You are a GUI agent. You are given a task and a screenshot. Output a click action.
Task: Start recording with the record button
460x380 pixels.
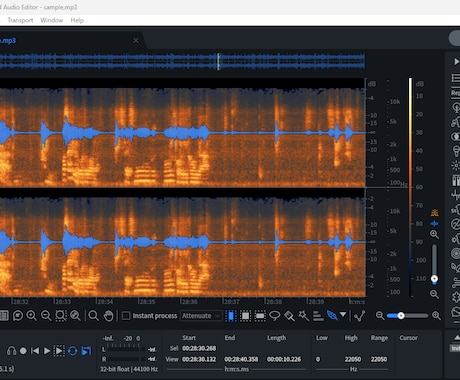click(23, 351)
